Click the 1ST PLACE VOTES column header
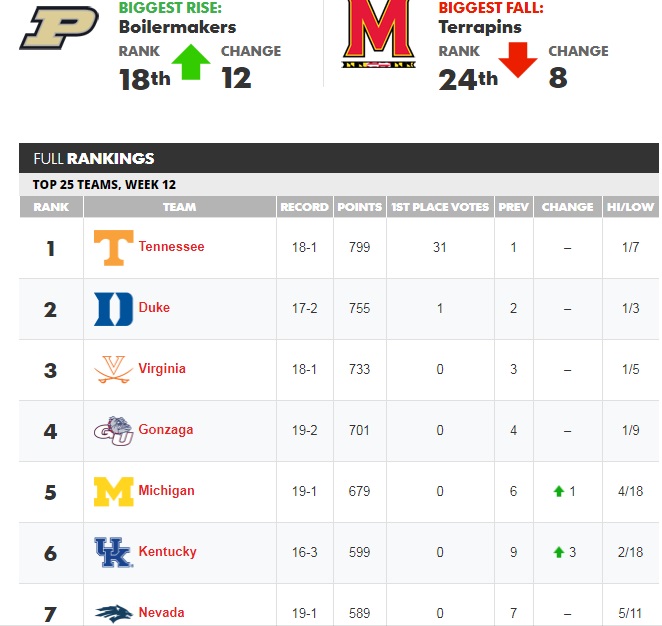Screen dimensions: 662x626 point(440,207)
